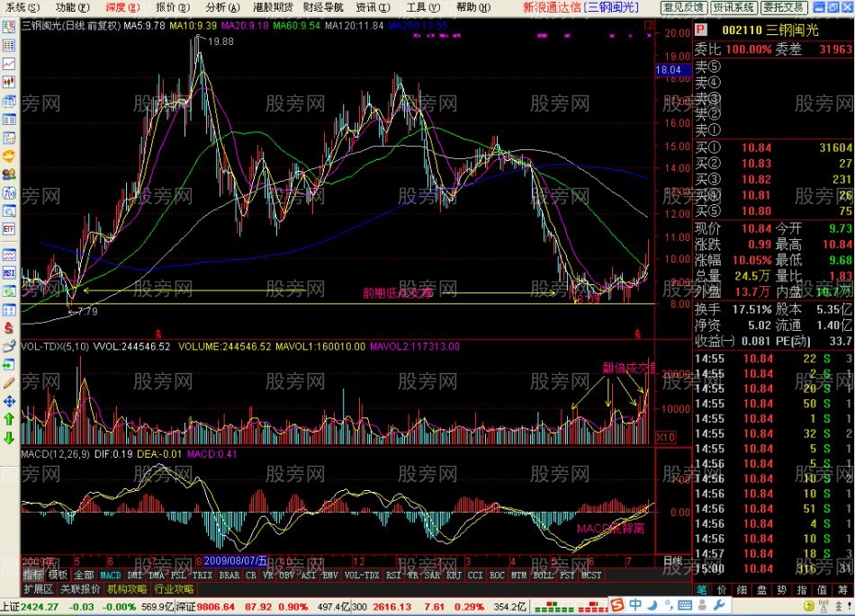This screenshot has height=616, width=855.
Task: Open the ETF icon in sidebar
Action: (9, 229)
